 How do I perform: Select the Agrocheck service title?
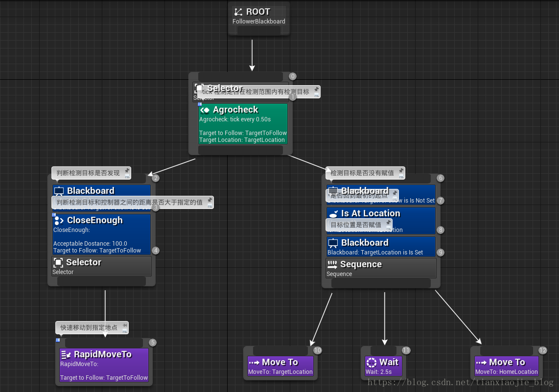point(235,110)
